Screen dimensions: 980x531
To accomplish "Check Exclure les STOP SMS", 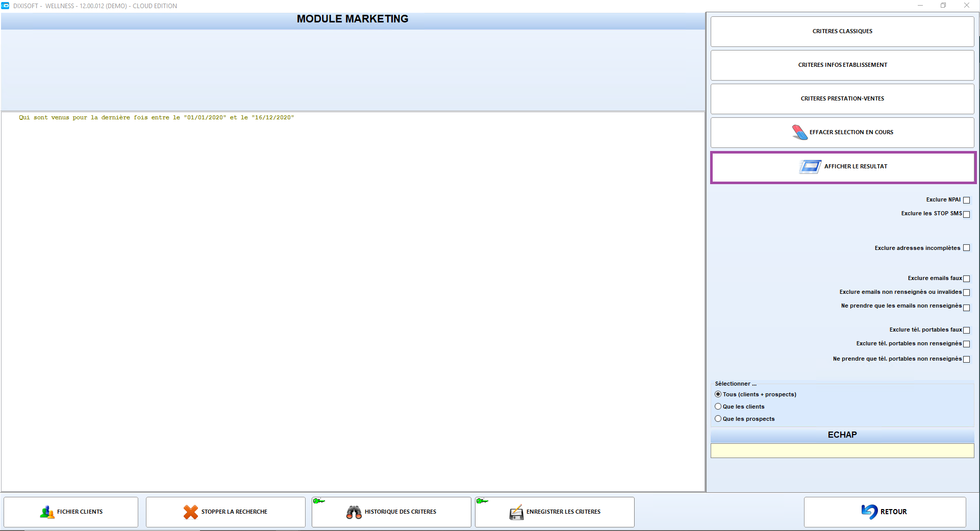I will pyautogui.click(x=966, y=214).
